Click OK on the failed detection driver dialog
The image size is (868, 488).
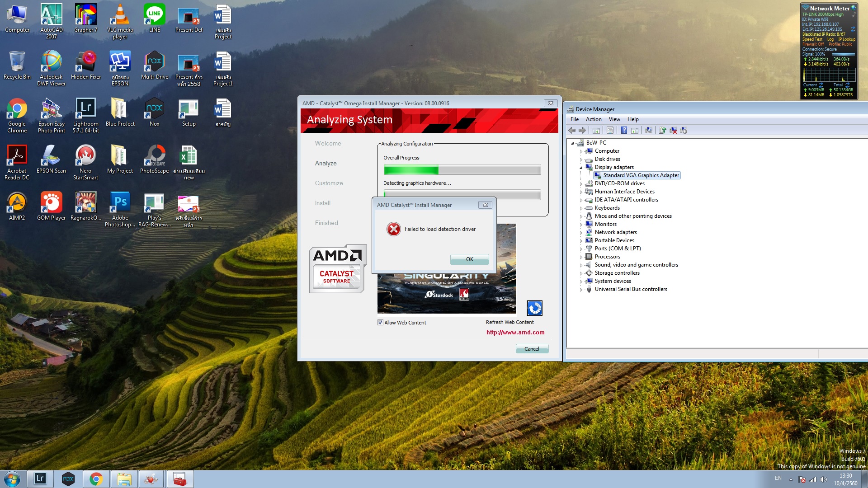(469, 259)
